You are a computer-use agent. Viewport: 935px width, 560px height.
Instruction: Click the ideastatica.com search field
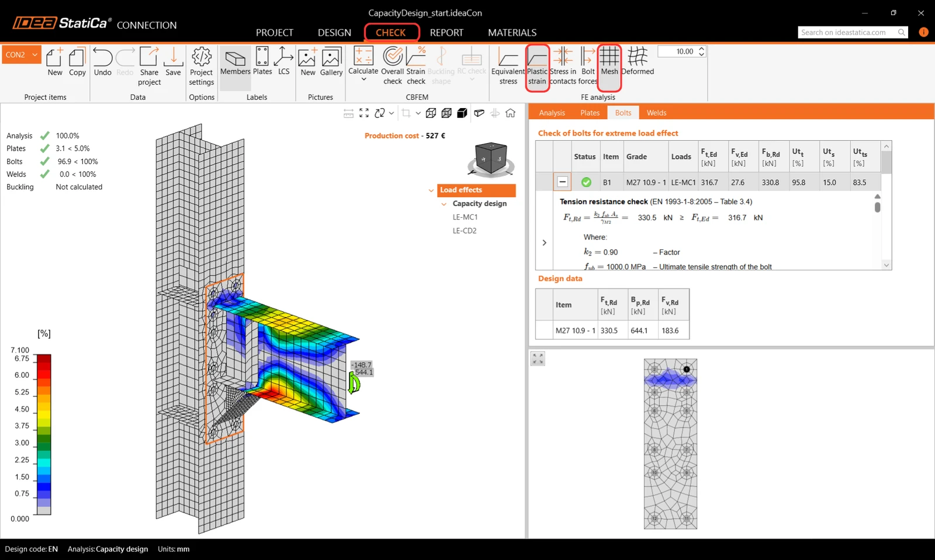[x=847, y=33]
